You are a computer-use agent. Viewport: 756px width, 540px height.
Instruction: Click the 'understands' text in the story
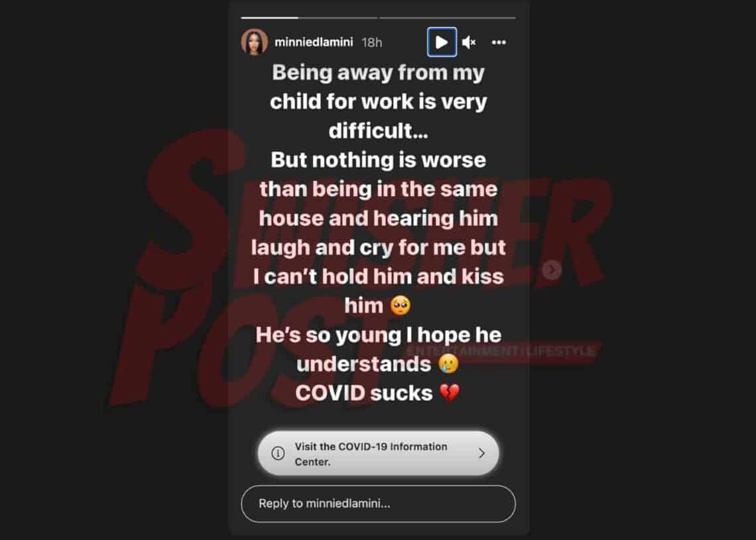tap(364, 364)
